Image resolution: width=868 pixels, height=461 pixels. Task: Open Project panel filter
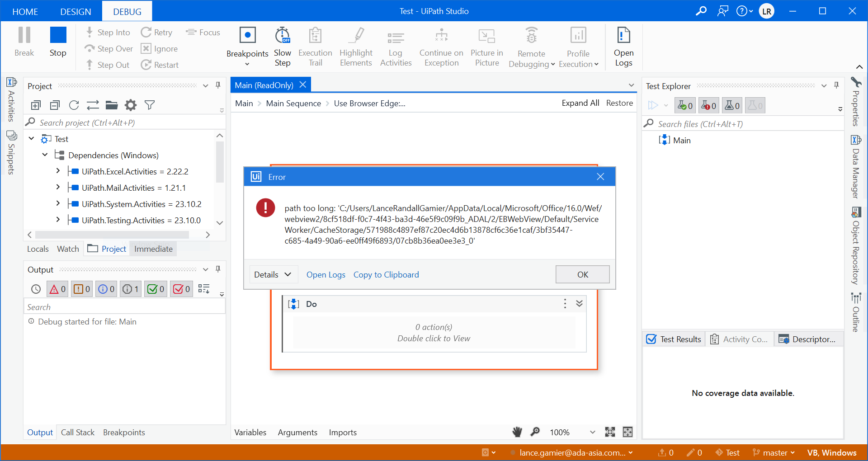[150, 105]
